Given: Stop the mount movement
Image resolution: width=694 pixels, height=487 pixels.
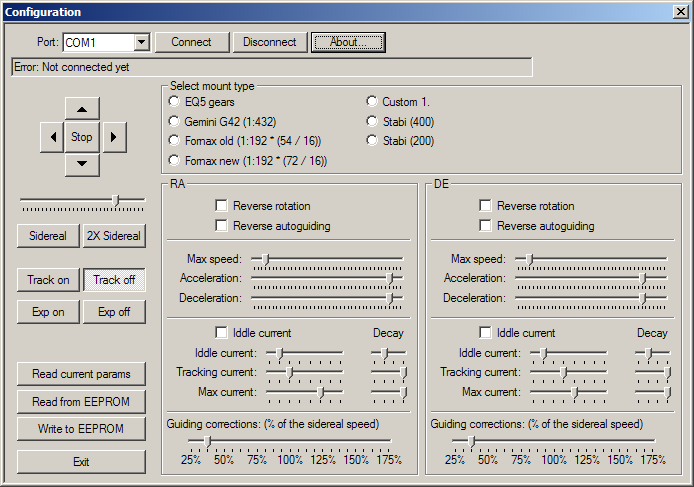Looking at the screenshot, I should click(x=82, y=137).
